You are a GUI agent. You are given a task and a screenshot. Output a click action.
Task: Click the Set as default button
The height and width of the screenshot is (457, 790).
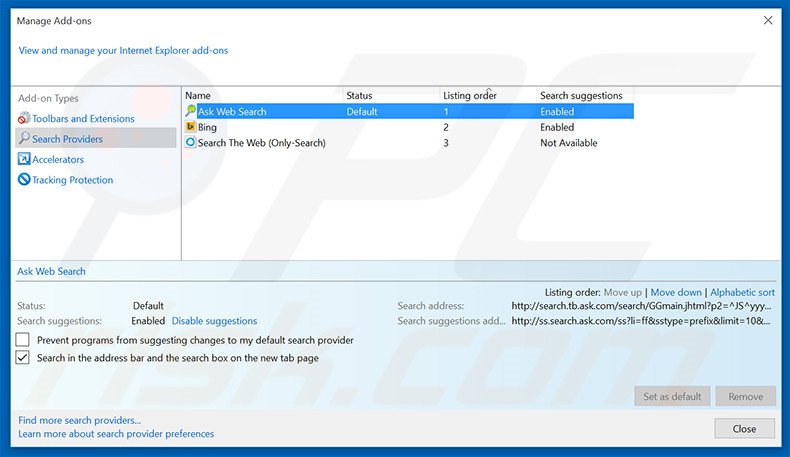[672, 397]
